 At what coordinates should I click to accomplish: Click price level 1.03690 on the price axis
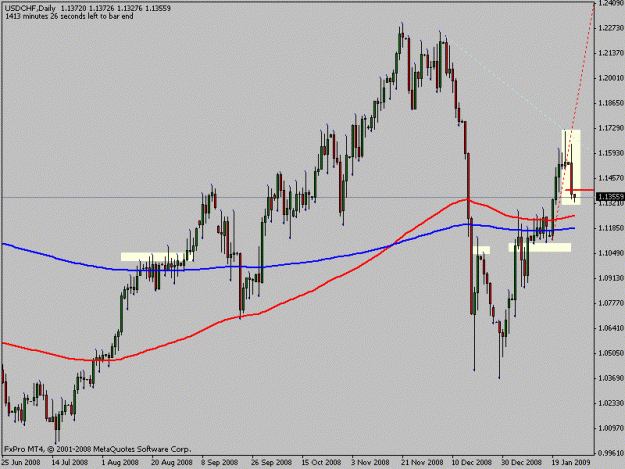click(x=611, y=378)
